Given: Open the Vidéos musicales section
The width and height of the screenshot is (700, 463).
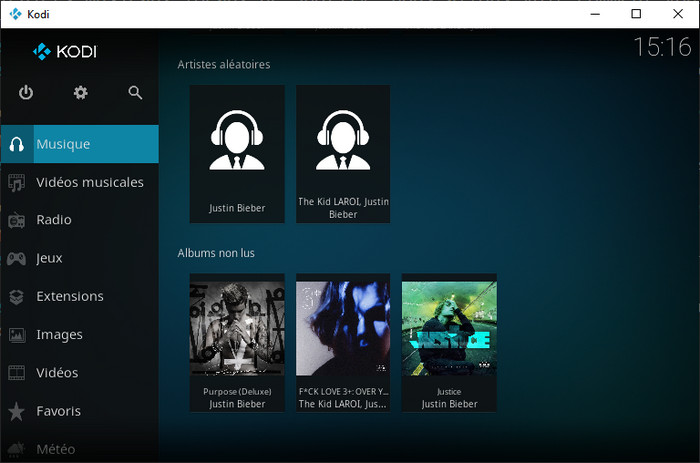Looking at the screenshot, I should click(80, 182).
